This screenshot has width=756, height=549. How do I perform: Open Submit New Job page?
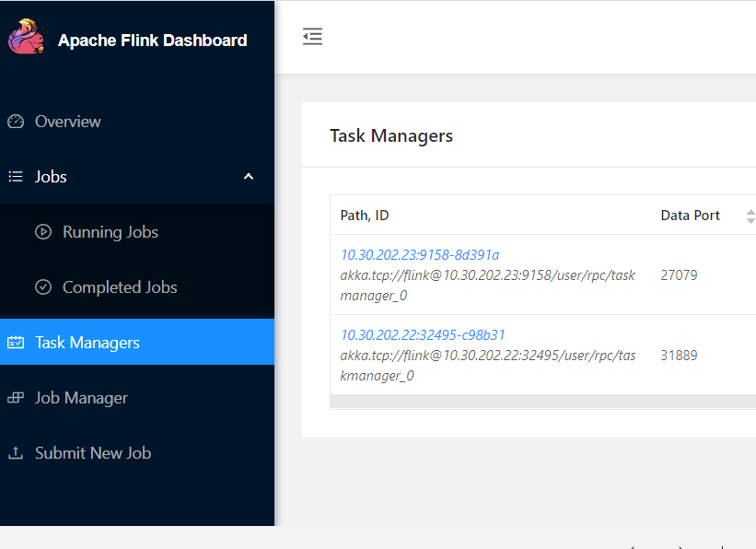point(137,453)
